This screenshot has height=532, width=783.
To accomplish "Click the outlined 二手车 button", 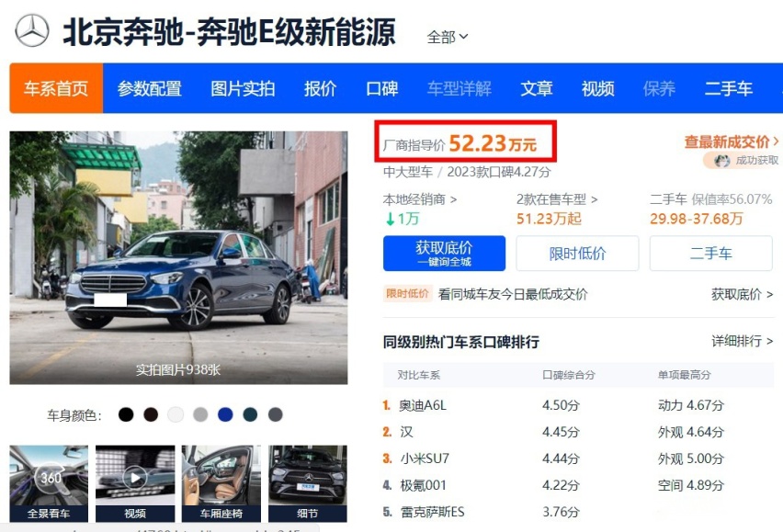I will 710,253.
